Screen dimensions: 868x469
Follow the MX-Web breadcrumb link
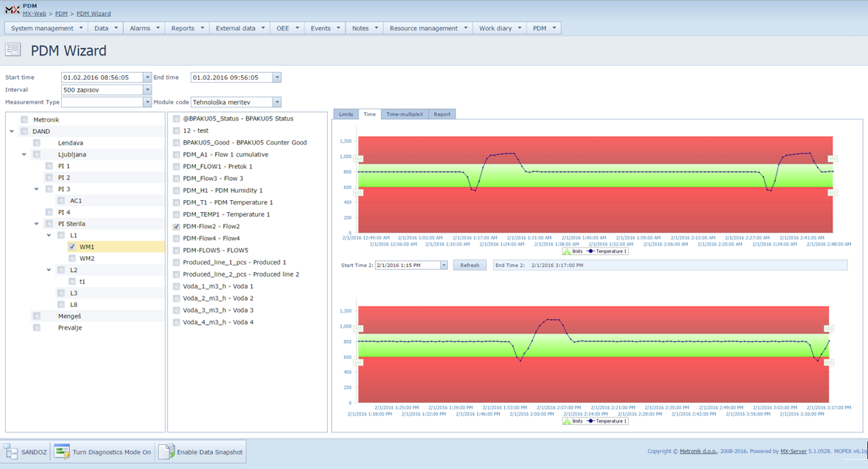point(34,13)
